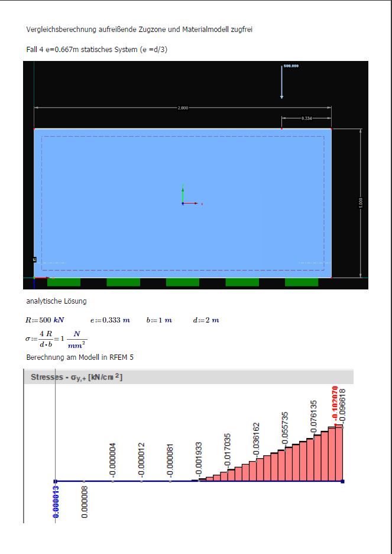Screen dimensions: 392x554
Task: Click the sigma stress formula 4R/(d·b)
Action: pos(56,339)
